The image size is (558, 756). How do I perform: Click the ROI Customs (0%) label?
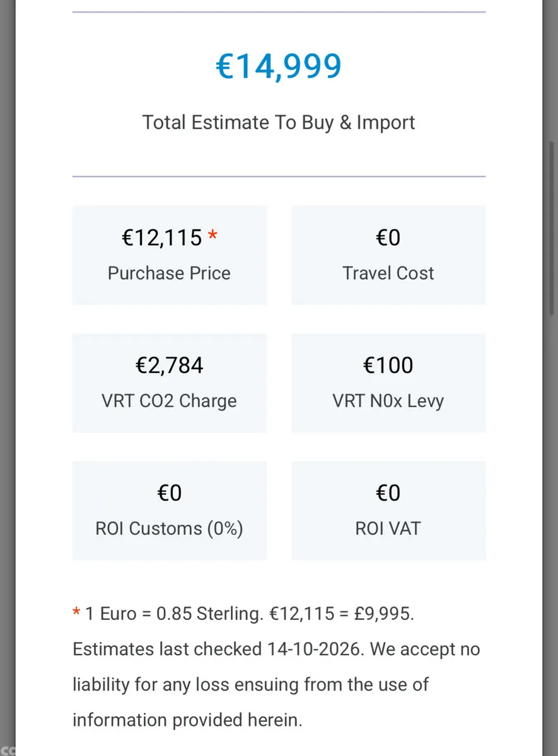click(x=169, y=529)
